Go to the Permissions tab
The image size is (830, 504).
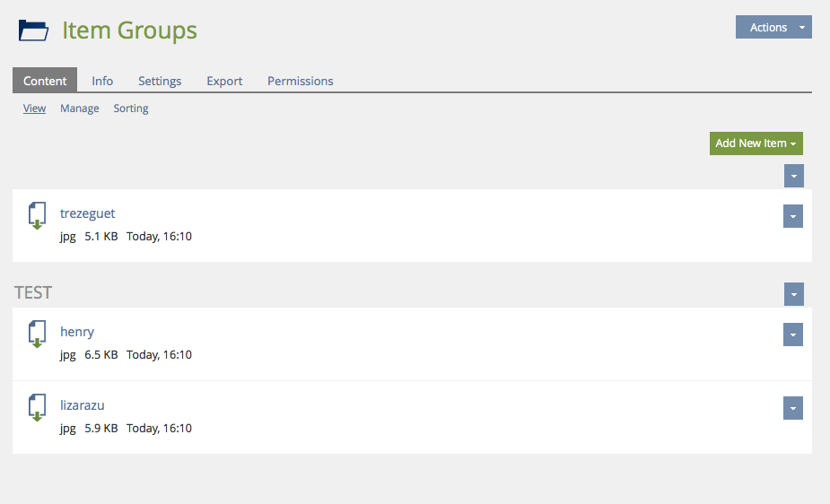(x=301, y=81)
